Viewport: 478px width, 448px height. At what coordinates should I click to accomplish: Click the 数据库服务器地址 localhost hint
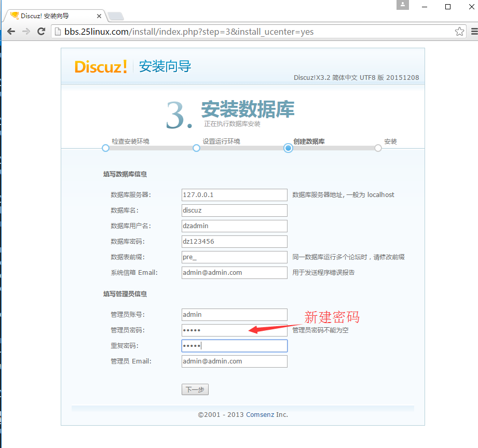(343, 195)
